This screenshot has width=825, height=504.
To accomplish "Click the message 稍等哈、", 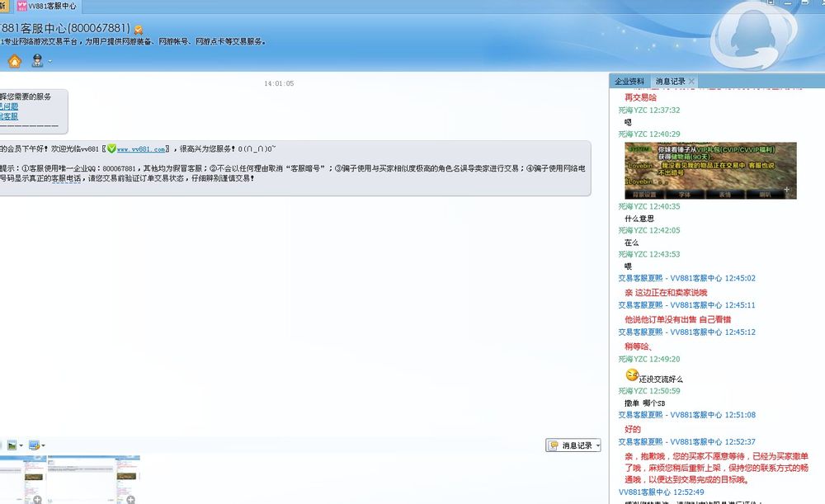I will 639,346.
